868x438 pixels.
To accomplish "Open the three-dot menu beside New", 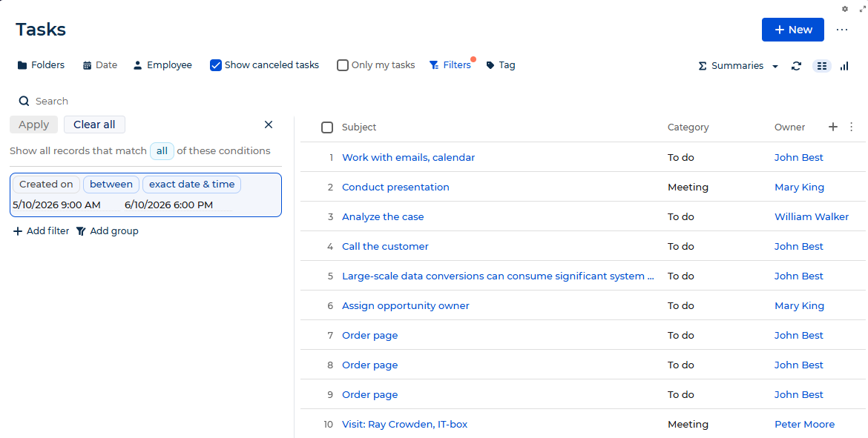I will pyautogui.click(x=842, y=30).
